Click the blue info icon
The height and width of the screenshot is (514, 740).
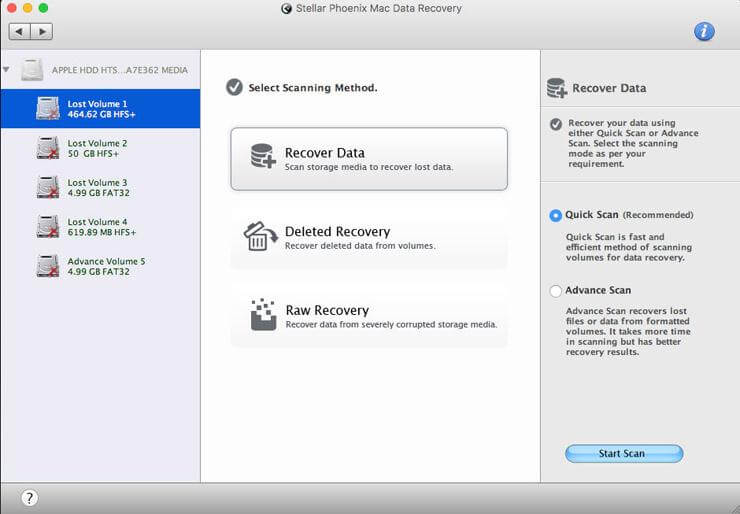pyautogui.click(x=704, y=31)
